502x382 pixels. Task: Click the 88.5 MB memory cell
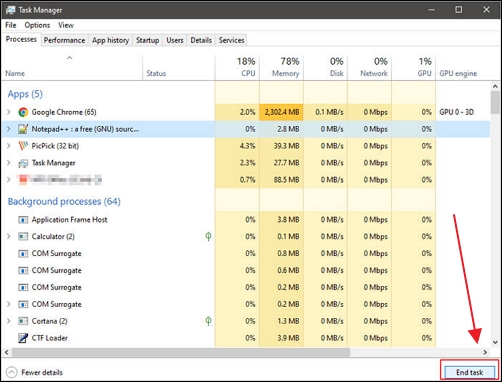tap(281, 180)
